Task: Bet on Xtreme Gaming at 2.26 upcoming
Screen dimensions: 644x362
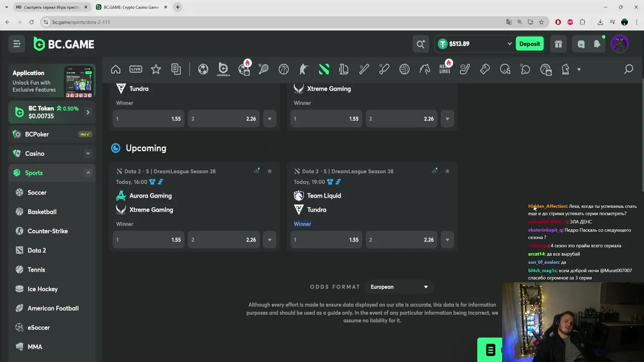Action: click(x=223, y=240)
